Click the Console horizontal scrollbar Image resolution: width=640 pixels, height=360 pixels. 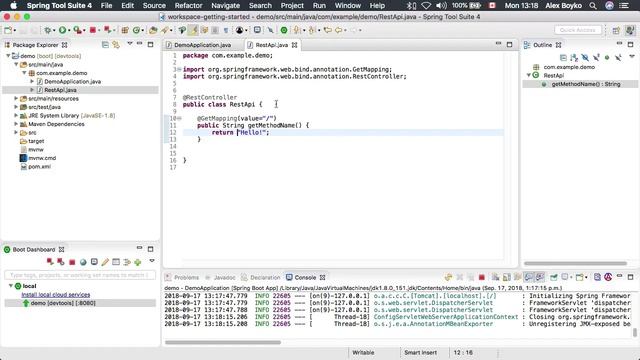(223, 342)
